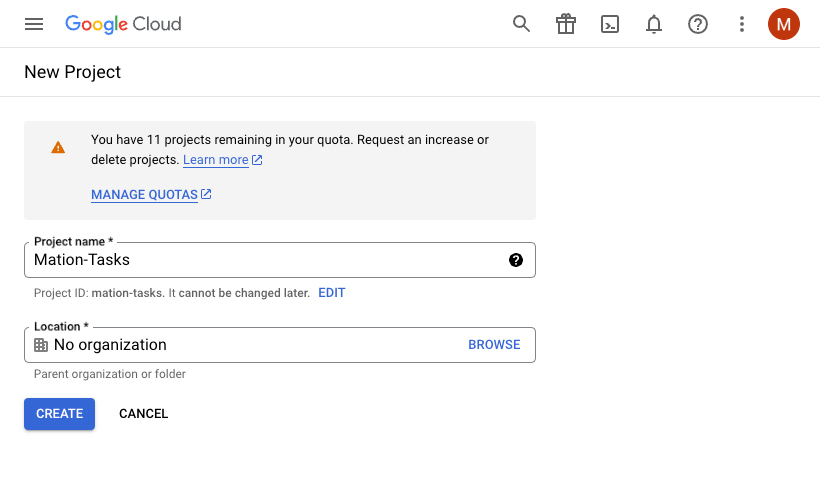
Task: Click EDIT next to Project ID
Action: pyautogui.click(x=332, y=293)
